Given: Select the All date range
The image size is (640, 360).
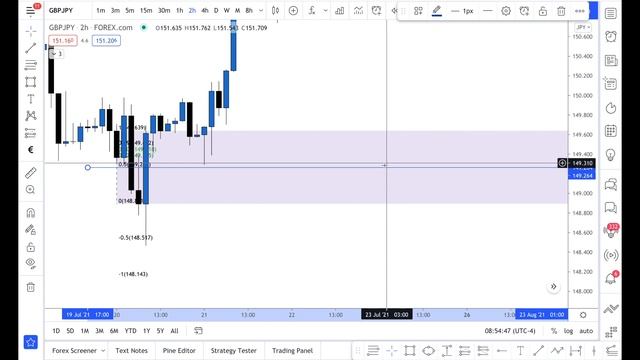Looking at the screenshot, I should pyautogui.click(x=174, y=331).
